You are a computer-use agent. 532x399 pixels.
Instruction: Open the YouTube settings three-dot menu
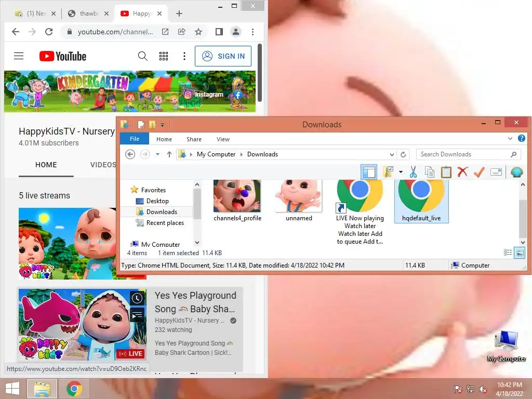point(184,56)
